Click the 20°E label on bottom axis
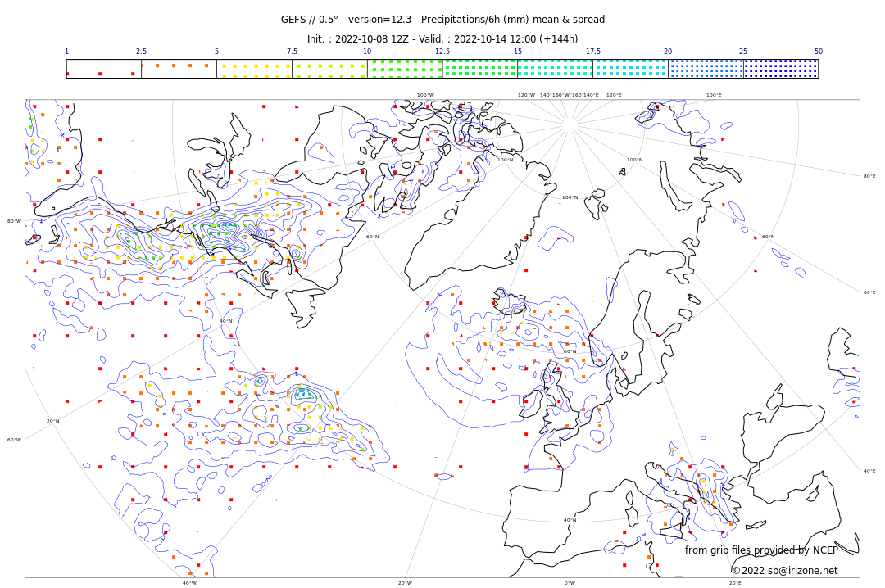The width and height of the screenshot is (885, 588). tap(735, 583)
